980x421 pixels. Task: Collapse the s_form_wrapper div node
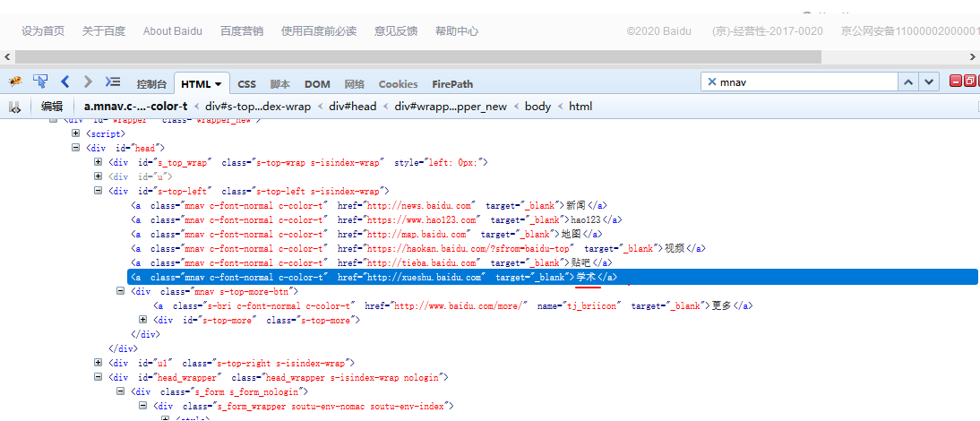(x=143, y=406)
